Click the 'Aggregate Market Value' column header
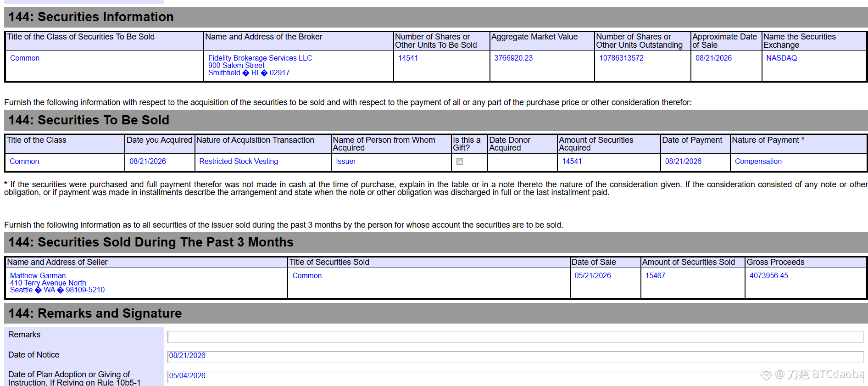The height and width of the screenshot is (386, 868). click(x=534, y=37)
